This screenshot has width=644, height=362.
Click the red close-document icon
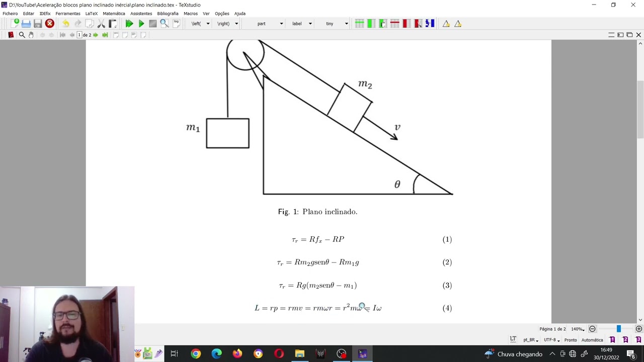pos(49,24)
